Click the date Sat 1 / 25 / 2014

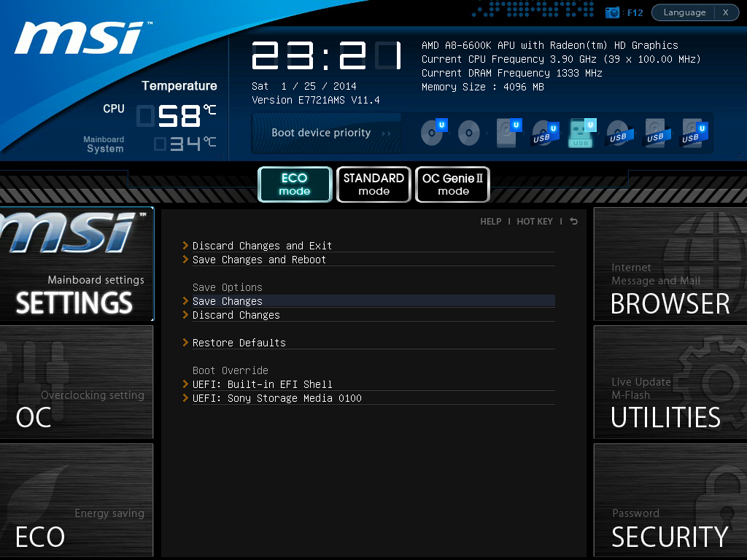[x=304, y=86]
